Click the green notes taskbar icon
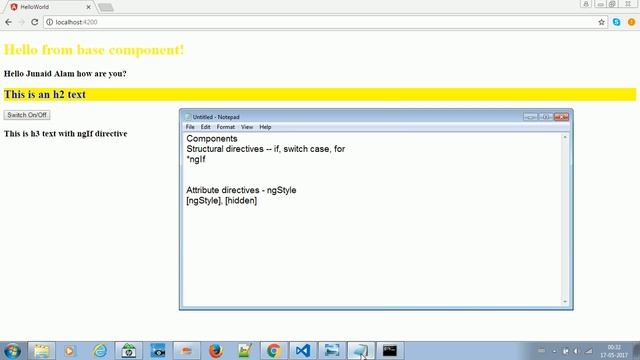640x360 pixels. click(x=244, y=351)
